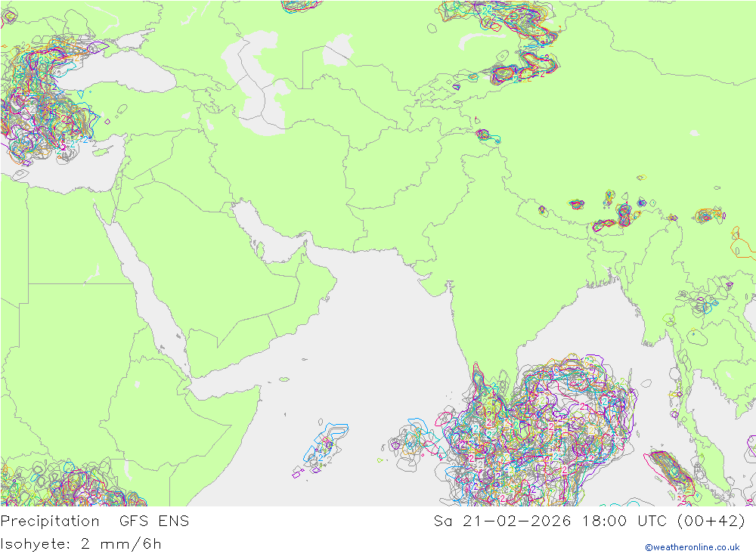The image size is (756, 554).
Task: Click the 'Sa 21-02-2026 18:00 UTC (00+42)' timestamp
Action: click(589, 522)
